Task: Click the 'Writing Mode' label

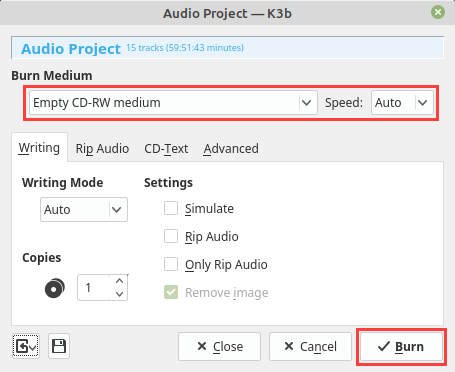Action: tap(63, 183)
